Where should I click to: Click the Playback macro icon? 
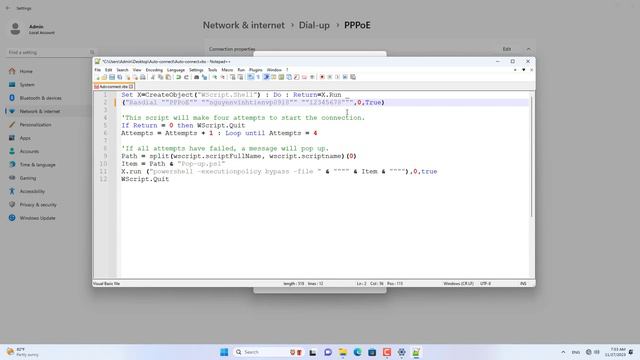pyautogui.click(x=337, y=77)
